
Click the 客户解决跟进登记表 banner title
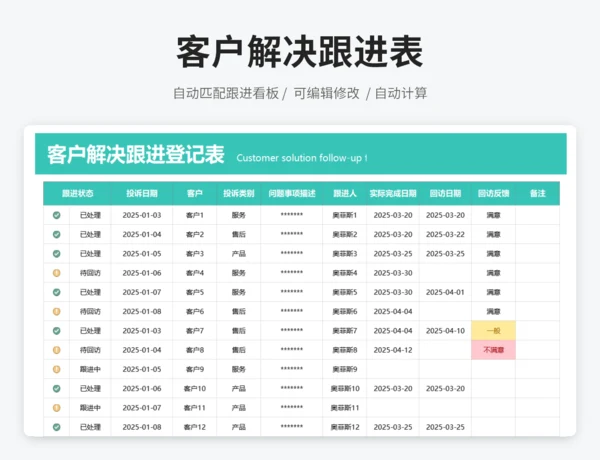(135, 155)
